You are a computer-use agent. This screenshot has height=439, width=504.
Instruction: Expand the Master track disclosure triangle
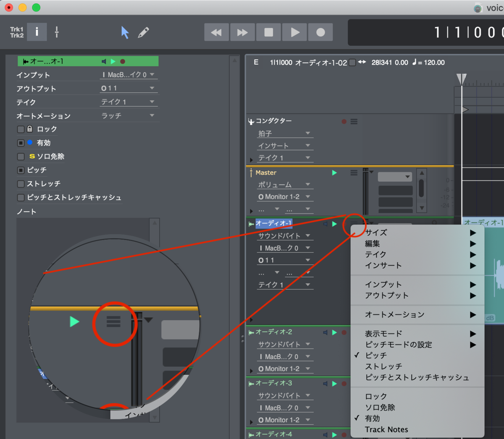pos(251,211)
